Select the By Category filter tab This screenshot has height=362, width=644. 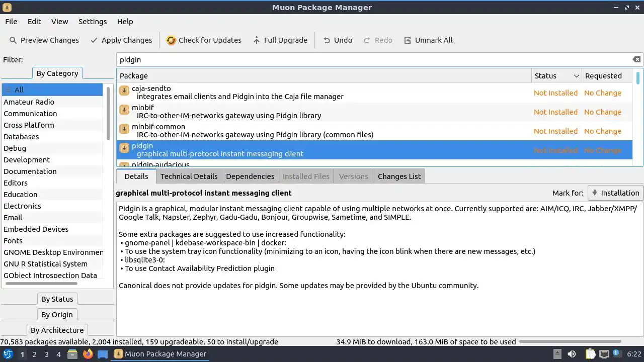[57, 73]
